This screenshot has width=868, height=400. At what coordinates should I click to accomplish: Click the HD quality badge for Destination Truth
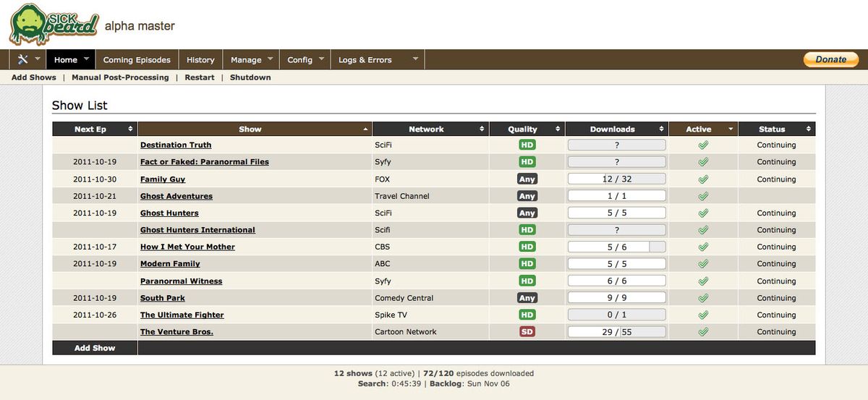[527, 145]
